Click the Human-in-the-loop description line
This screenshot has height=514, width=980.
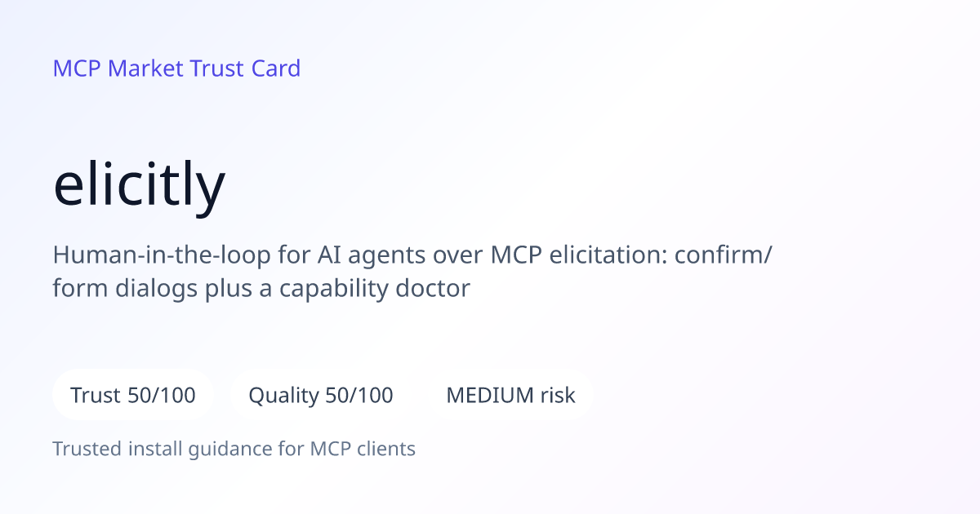413,255
